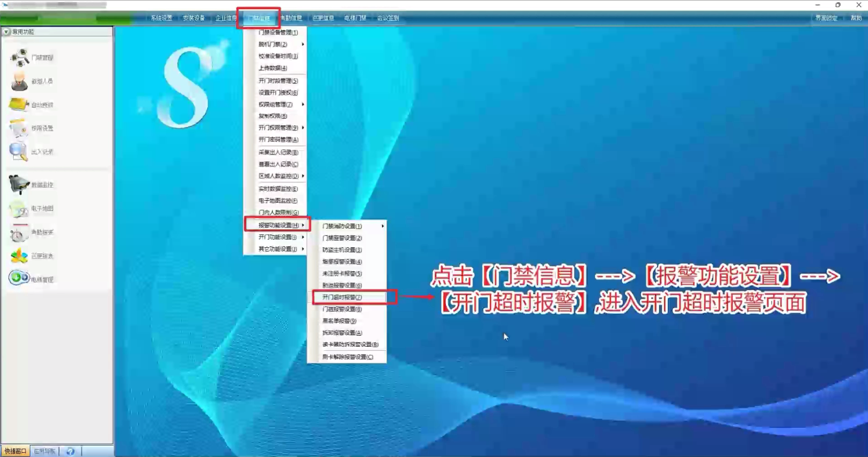868x457 pixels.
Task: Click 门禁设备管理 menu item
Action: (278, 32)
